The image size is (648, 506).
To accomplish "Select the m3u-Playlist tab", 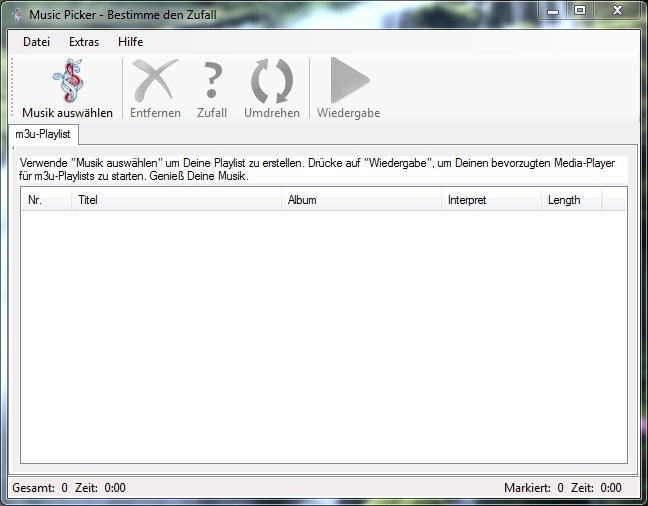I will pos(42,134).
